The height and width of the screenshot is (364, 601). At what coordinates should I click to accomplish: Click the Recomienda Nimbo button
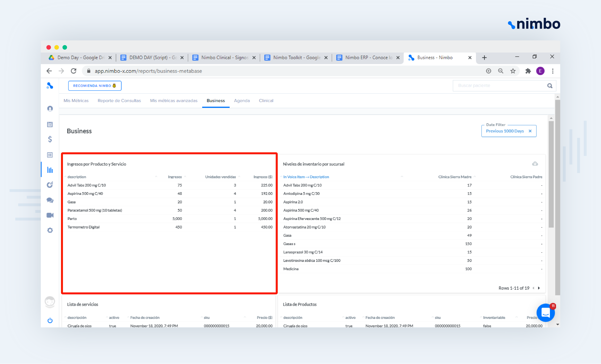(x=95, y=86)
